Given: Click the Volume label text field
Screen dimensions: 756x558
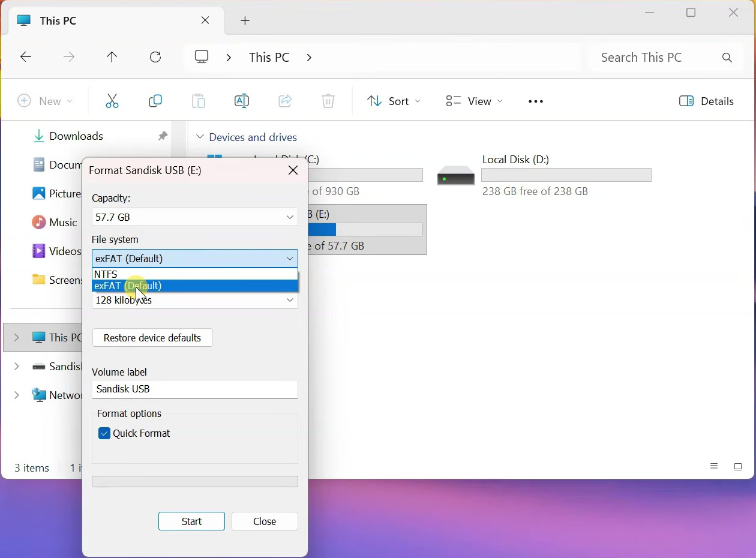Looking at the screenshot, I should coord(195,389).
